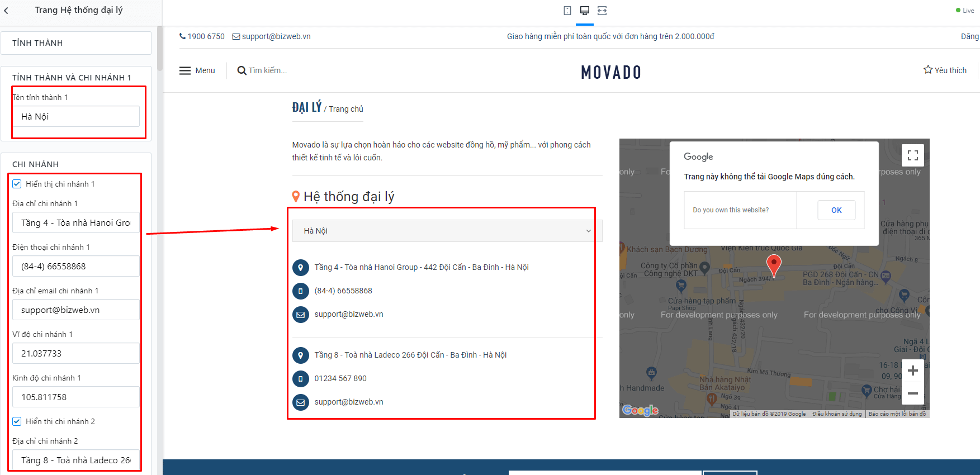Switch preview to desktop view
Viewport: 980px width, 475px height.
(585, 11)
